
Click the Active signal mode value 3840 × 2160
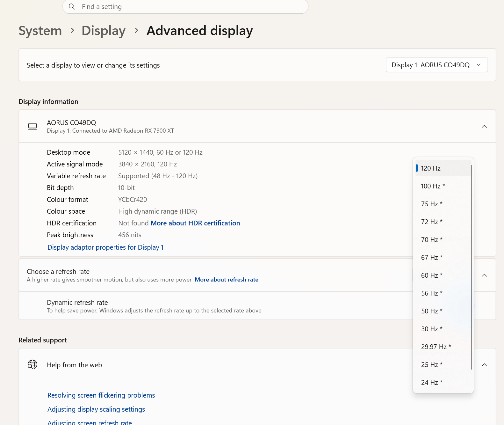coord(148,164)
